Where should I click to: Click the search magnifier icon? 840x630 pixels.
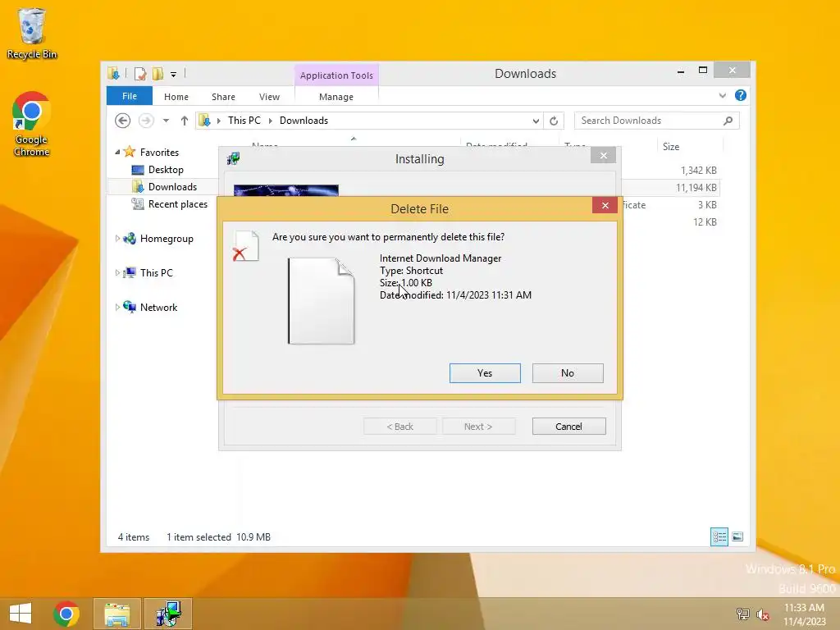click(728, 121)
